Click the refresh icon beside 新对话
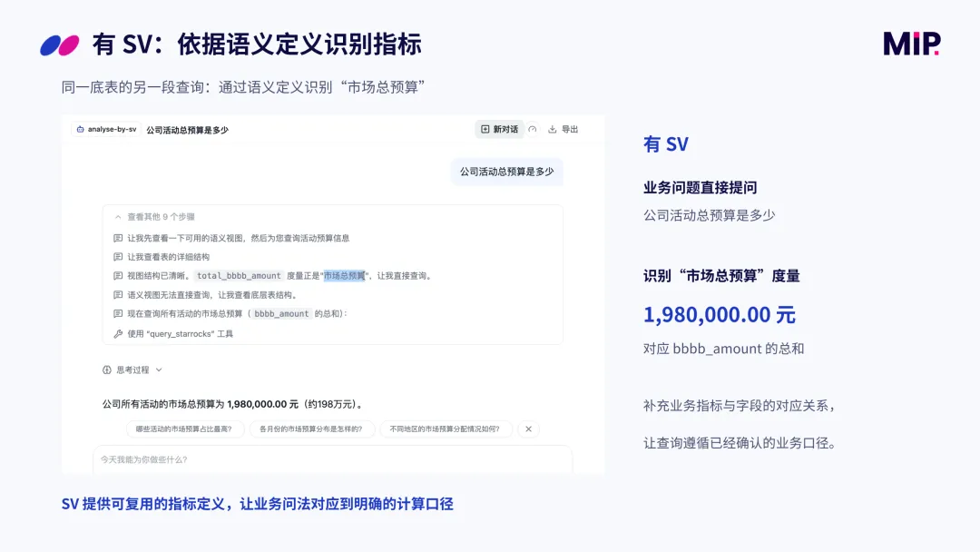The width and height of the screenshot is (980, 552). (533, 130)
